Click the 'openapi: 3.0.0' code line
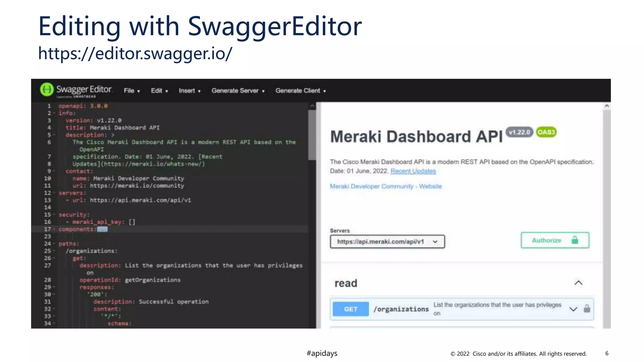Screen dimensions: 644x362 (x=83, y=106)
